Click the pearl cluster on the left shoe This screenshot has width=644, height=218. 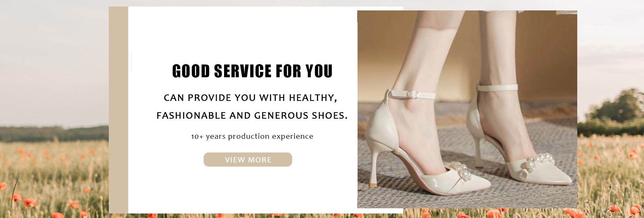pyautogui.click(x=454, y=173)
